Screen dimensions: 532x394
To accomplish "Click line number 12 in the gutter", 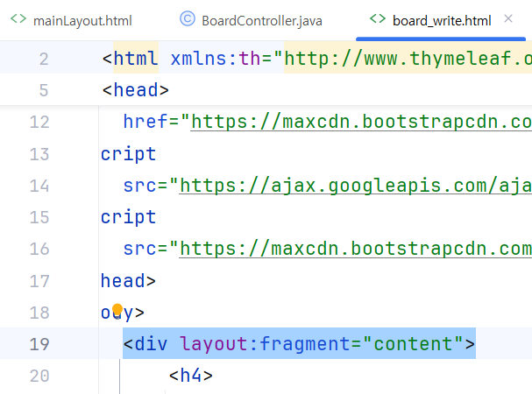I will coord(39,122).
